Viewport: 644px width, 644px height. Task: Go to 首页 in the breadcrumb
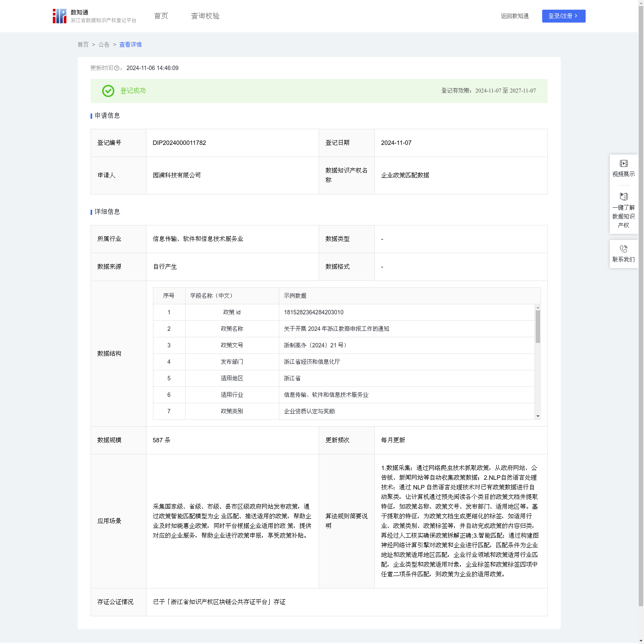pos(83,45)
